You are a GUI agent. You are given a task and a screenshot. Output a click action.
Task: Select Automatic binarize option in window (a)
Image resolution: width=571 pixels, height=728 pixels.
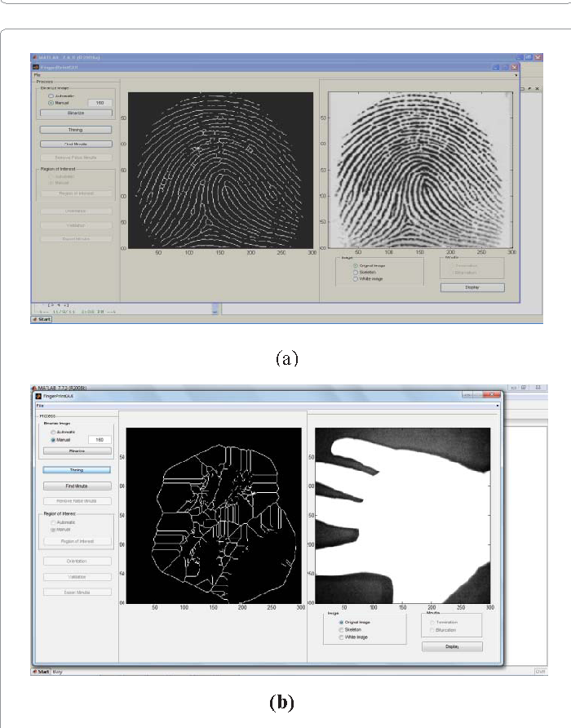pyautogui.click(x=51, y=96)
